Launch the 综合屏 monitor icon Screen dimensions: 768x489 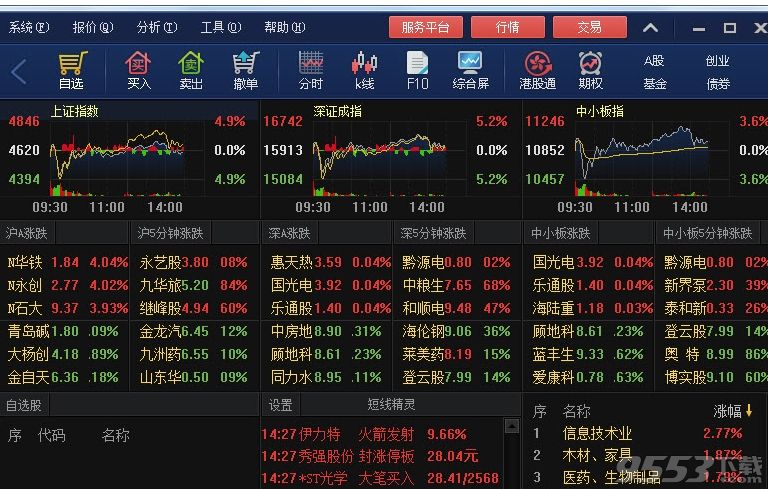coord(471,71)
